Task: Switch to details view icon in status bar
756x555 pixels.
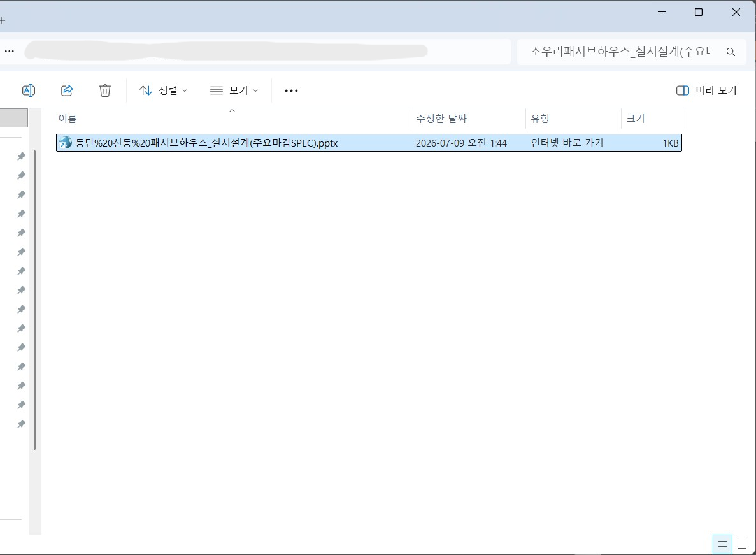Action: point(722,545)
